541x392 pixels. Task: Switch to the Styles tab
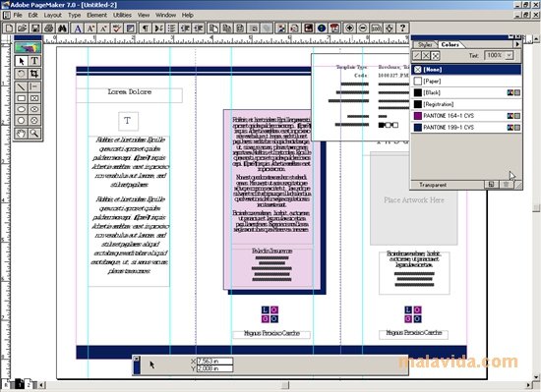425,45
